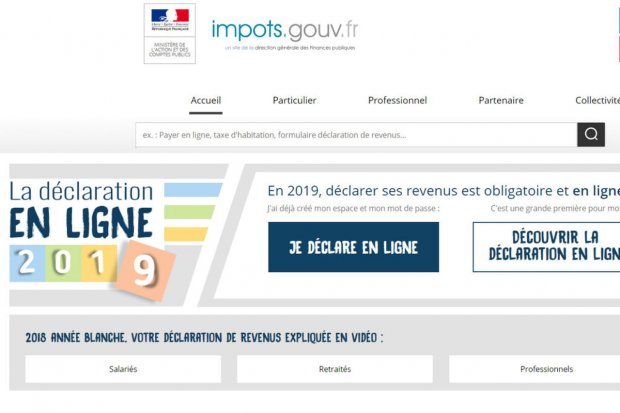Click the orange number 9 tile

click(147, 270)
